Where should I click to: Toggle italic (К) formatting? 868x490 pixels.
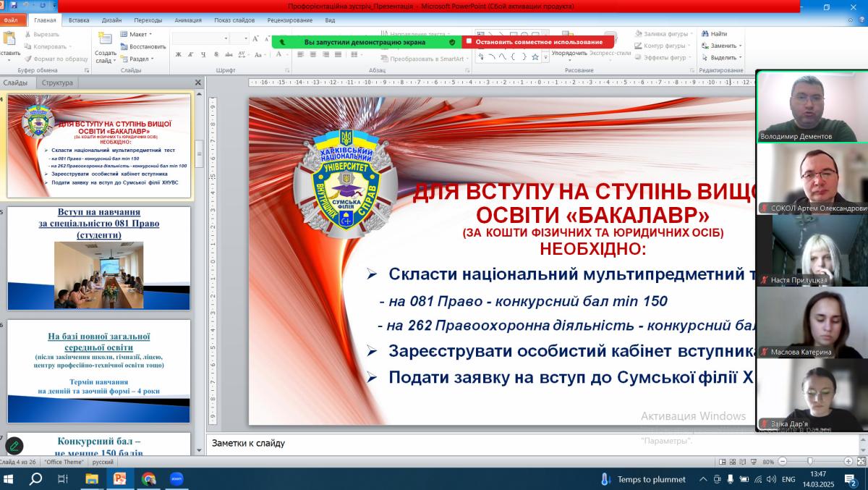191,54
